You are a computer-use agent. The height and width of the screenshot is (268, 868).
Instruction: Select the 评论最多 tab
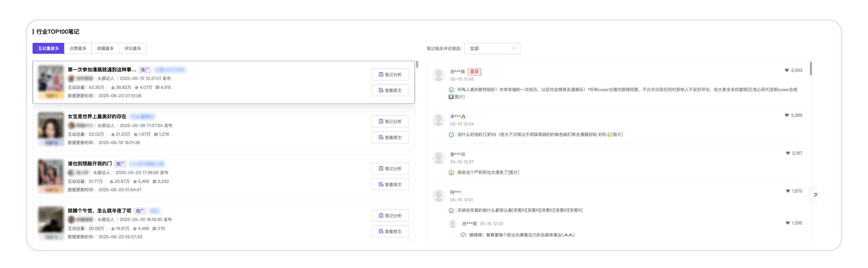132,48
